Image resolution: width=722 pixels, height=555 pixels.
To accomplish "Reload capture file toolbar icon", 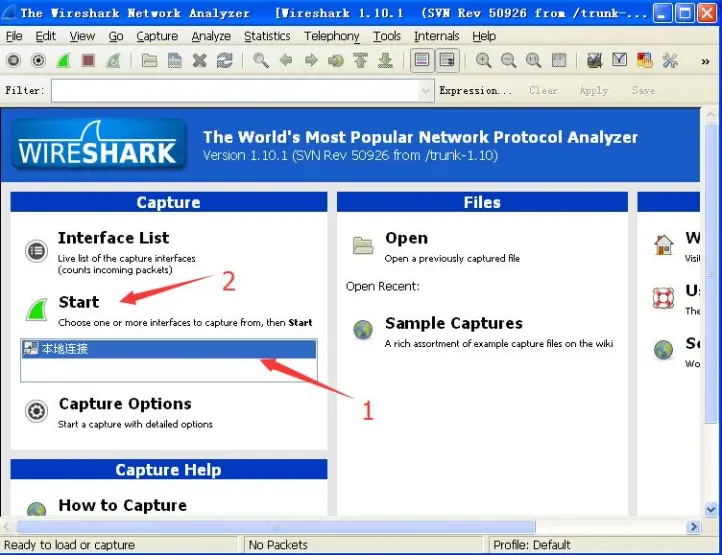I will [x=225, y=60].
